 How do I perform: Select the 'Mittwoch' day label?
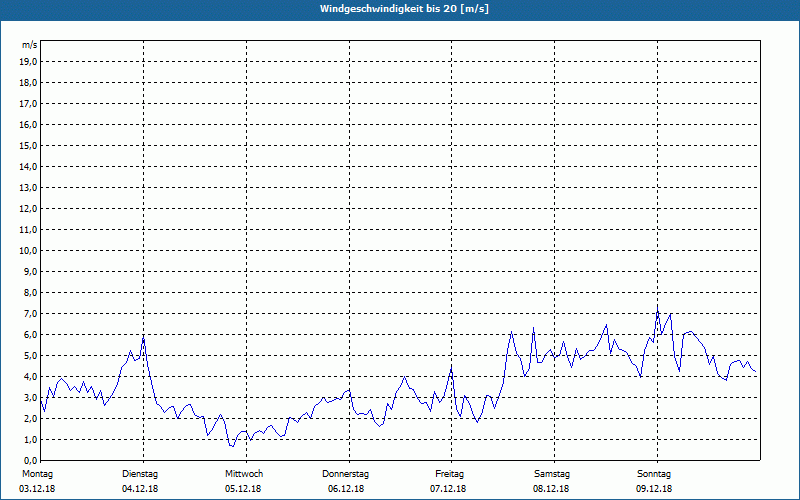click(244, 474)
